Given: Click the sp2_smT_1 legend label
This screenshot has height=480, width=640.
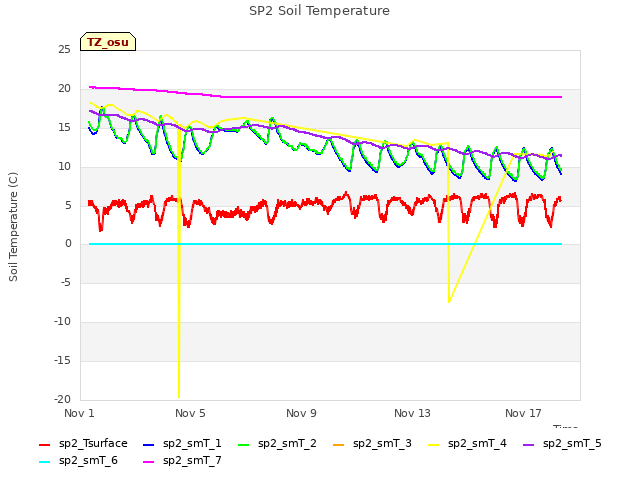Looking at the screenshot, I should coord(192,443).
